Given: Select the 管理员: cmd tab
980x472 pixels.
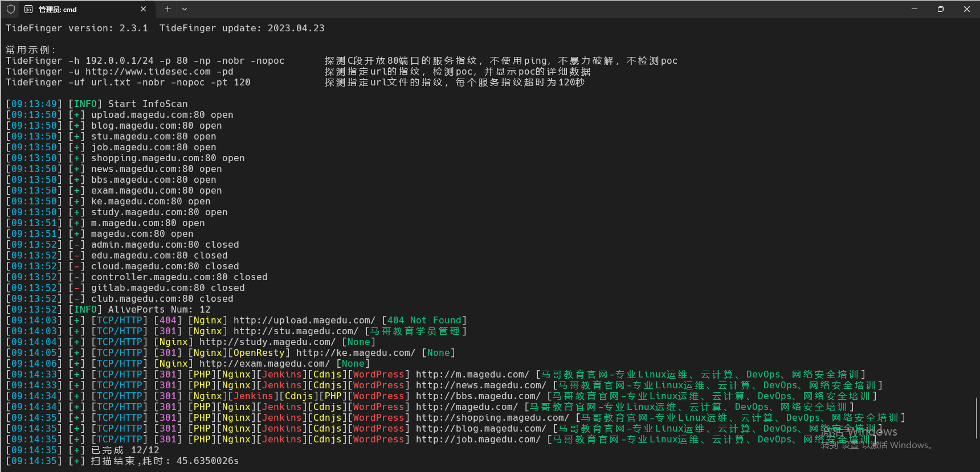Looking at the screenshot, I should tap(85, 9).
